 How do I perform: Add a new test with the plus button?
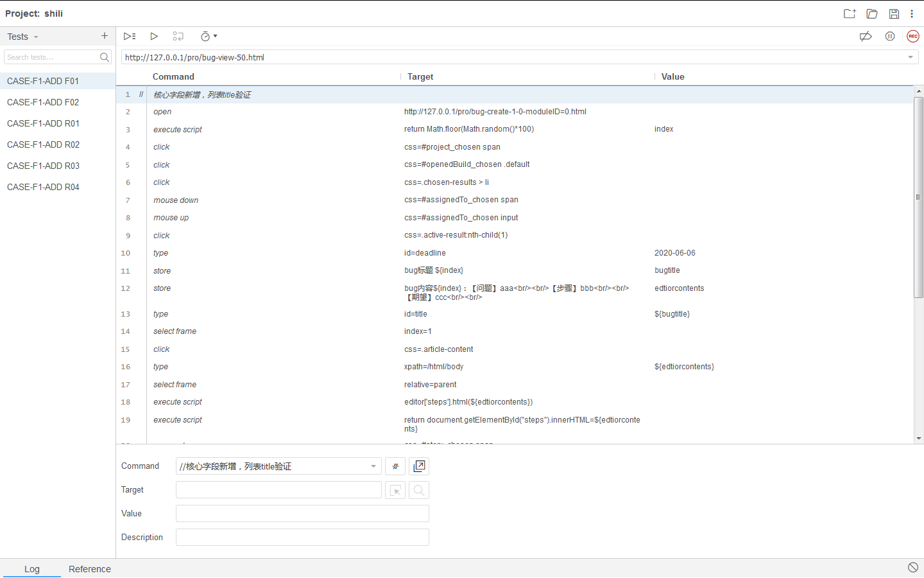[104, 37]
